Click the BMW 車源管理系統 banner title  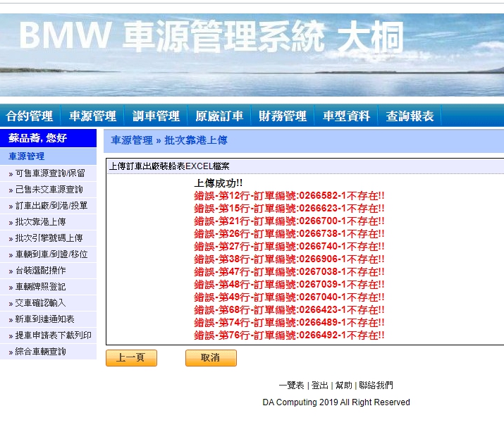(x=211, y=37)
